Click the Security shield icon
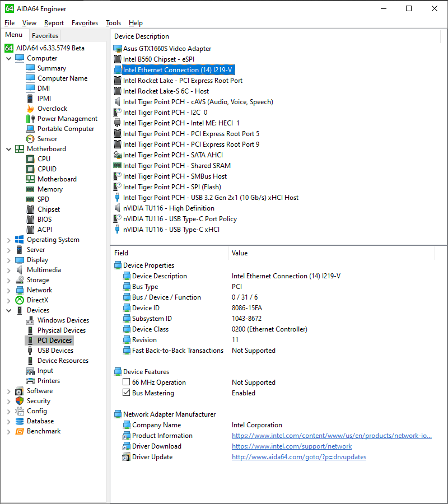 pos(20,401)
